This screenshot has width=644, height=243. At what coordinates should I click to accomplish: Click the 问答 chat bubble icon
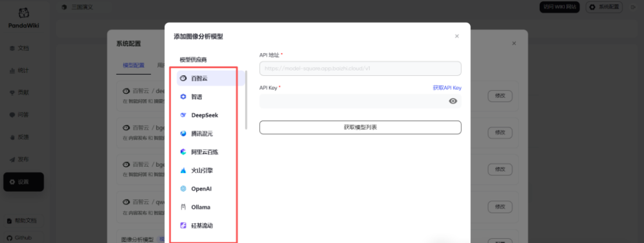12,115
